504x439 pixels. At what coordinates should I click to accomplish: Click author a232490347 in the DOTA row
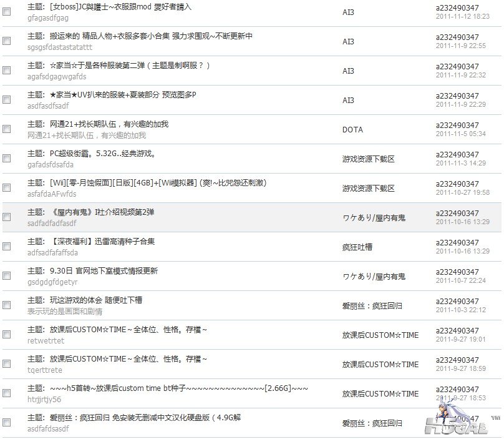point(457,126)
